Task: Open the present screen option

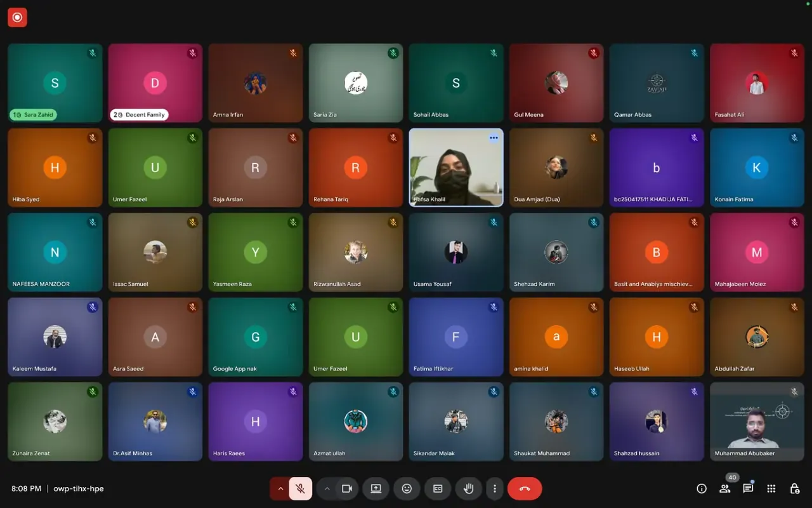Action: click(376, 488)
